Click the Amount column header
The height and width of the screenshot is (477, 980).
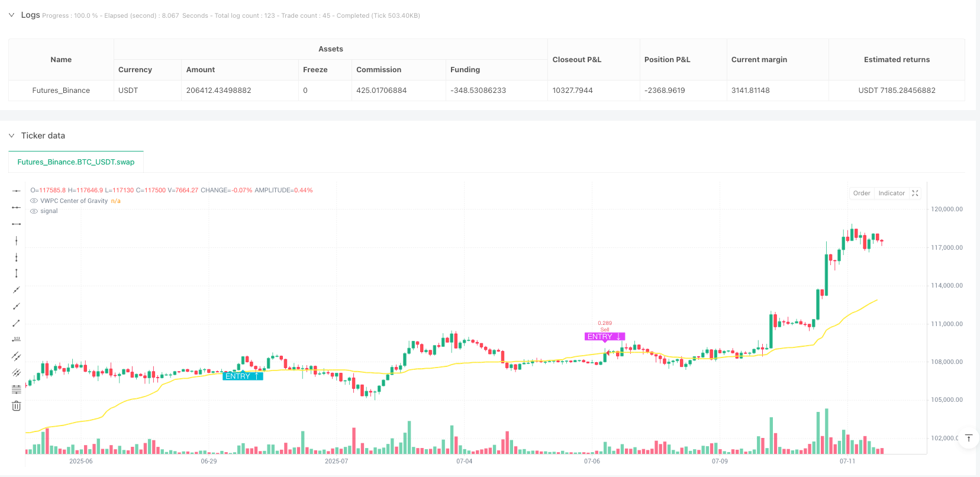point(240,70)
